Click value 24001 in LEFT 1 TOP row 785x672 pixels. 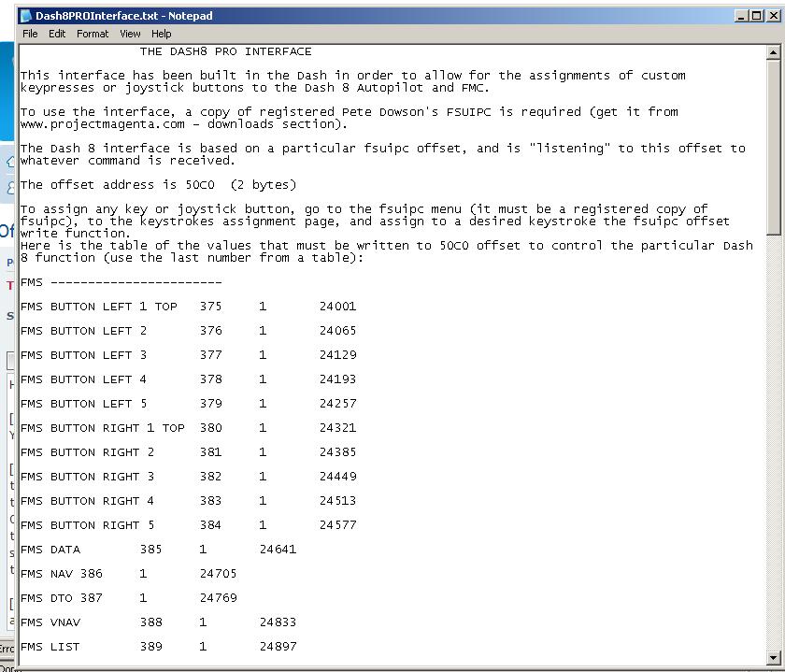[338, 306]
